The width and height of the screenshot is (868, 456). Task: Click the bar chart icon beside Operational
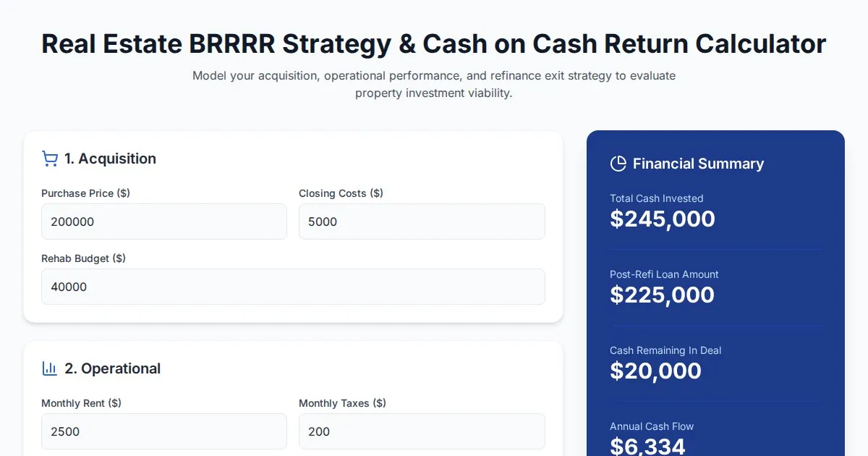point(50,368)
